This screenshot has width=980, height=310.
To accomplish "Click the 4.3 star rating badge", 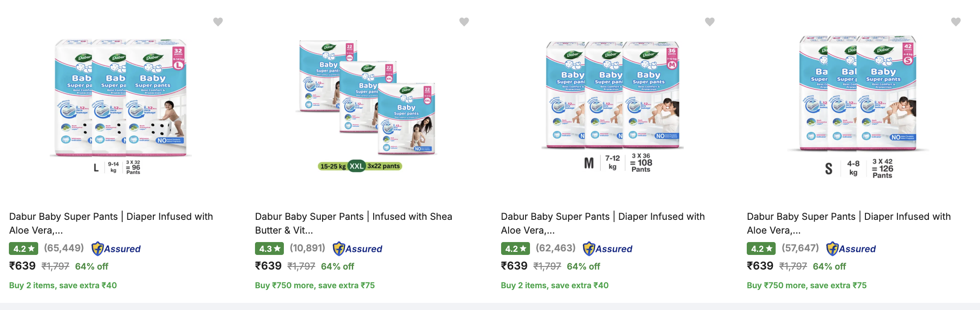I will click(x=269, y=249).
